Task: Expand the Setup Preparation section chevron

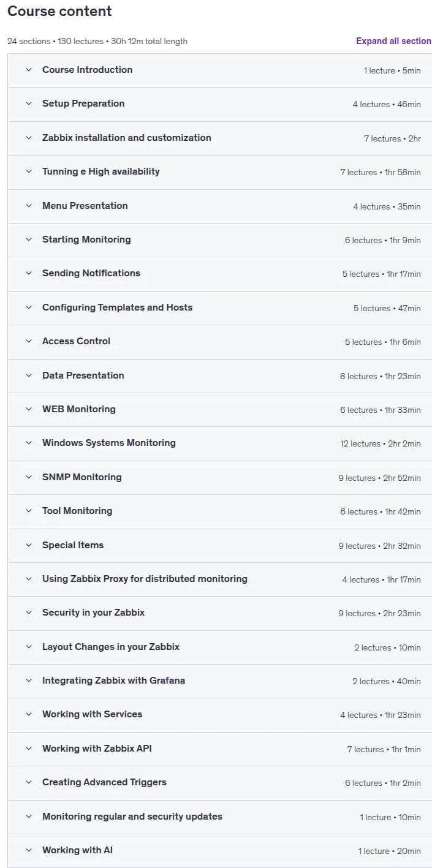Action: pyautogui.click(x=28, y=104)
